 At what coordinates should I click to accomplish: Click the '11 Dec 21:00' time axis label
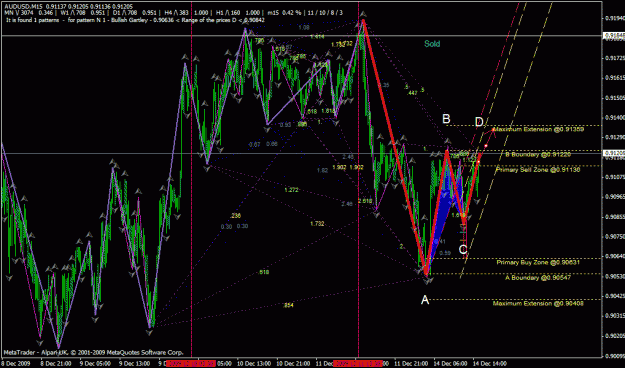click(x=412, y=364)
